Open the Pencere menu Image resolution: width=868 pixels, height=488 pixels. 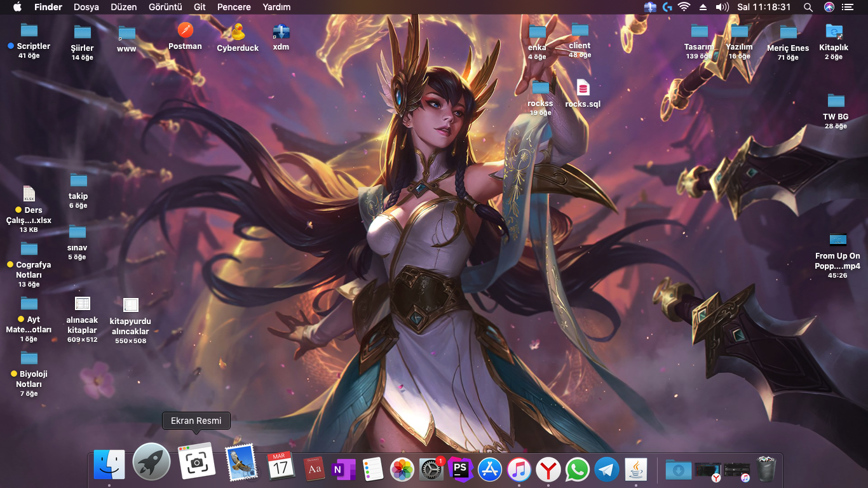coord(233,7)
